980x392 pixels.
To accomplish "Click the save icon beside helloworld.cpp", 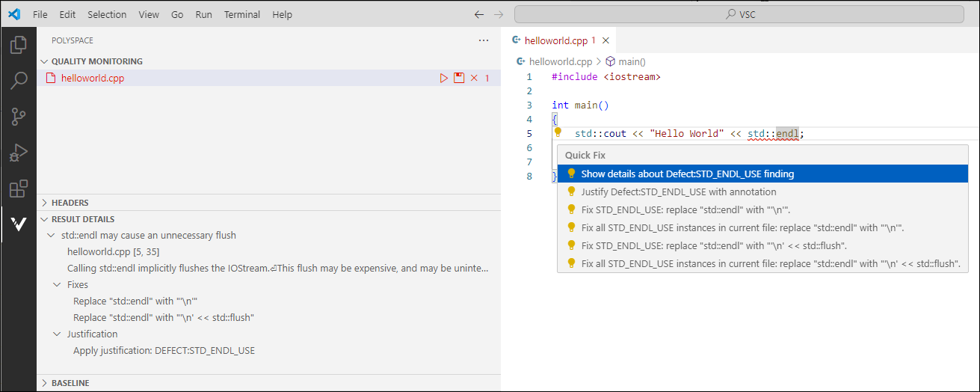I will click(459, 78).
